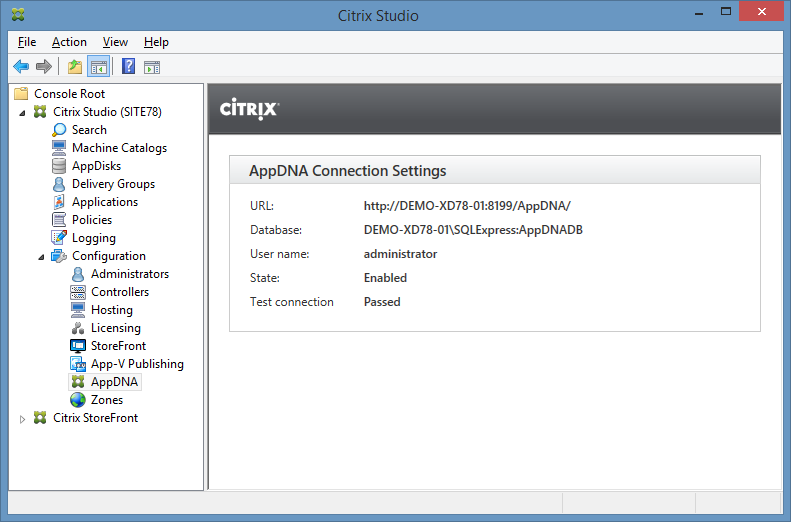The width and height of the screenshot is (791, 522).
Task: Click the AppDNA tree node icon
Action: pyautogui.click(x=78, y=382)
